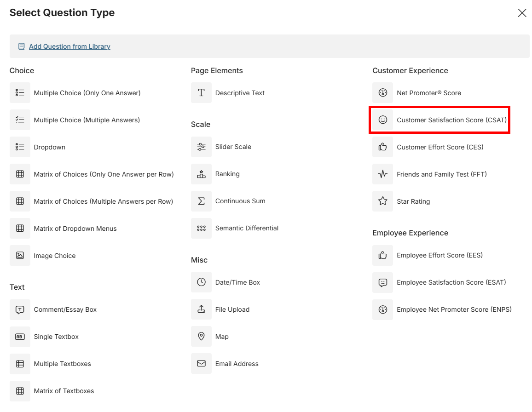Select the Star Rating label

pyautogui.click(x=413, y=201)
